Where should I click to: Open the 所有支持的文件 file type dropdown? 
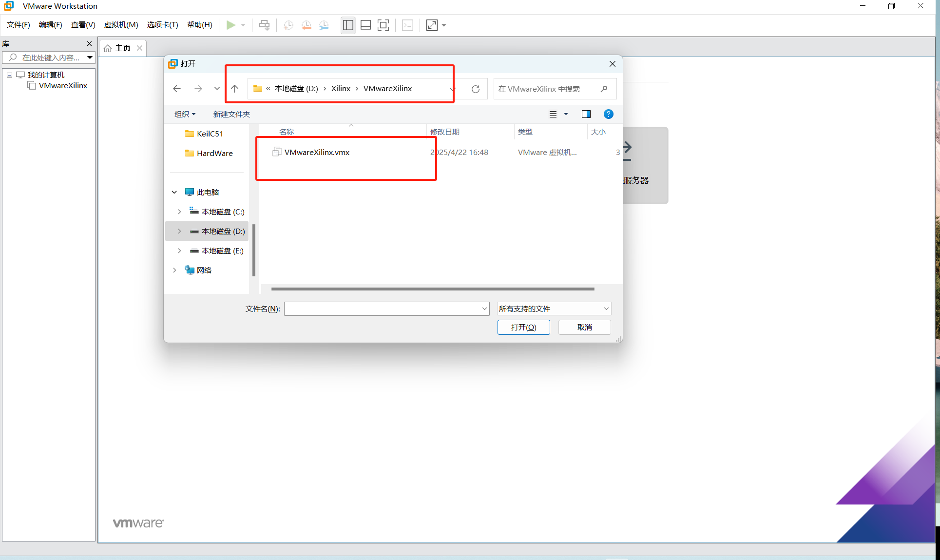point(554,309)
